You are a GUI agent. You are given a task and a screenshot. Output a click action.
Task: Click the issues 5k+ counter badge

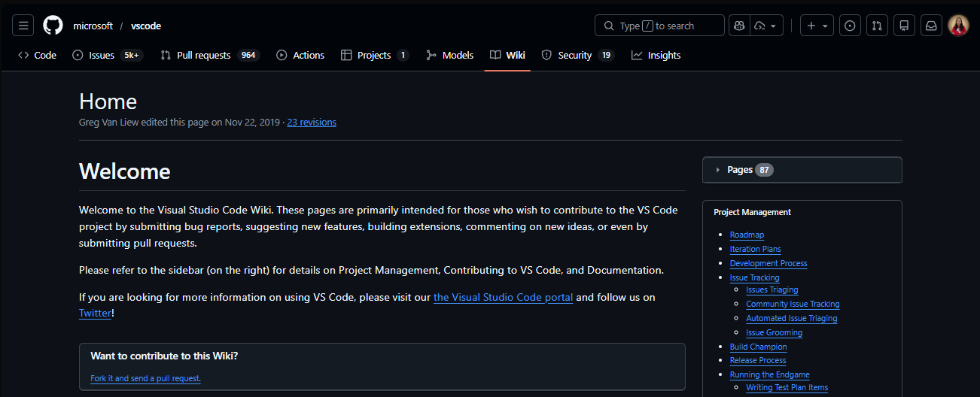pos(132,55)
